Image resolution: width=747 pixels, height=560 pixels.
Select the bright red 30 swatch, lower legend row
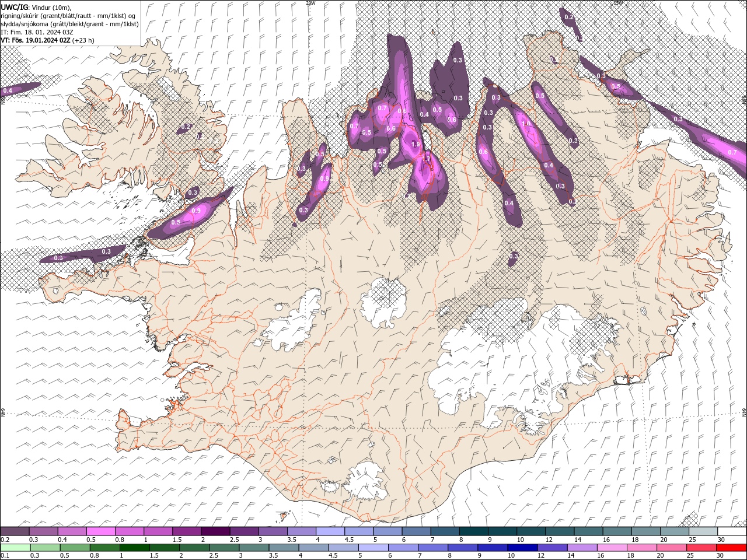[731, 548]
